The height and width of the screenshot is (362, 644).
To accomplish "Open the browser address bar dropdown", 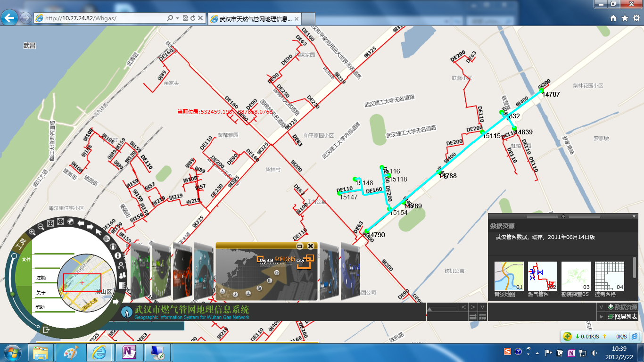I will 177,18.
